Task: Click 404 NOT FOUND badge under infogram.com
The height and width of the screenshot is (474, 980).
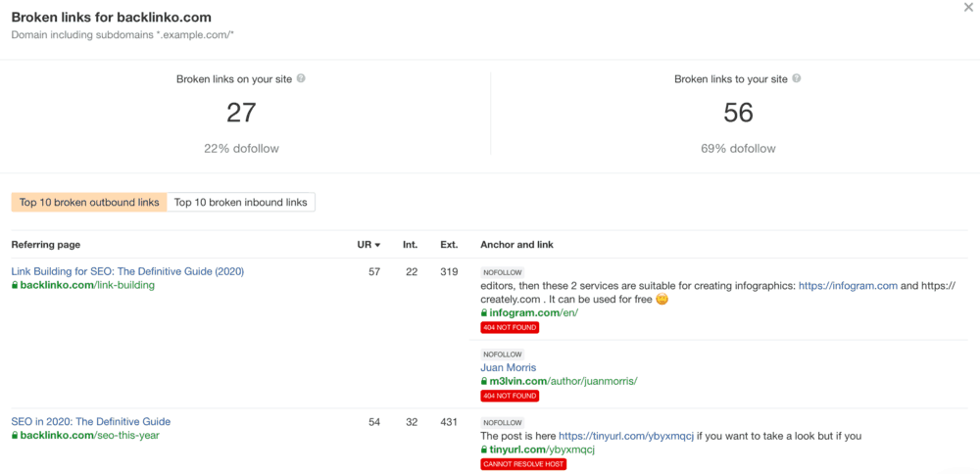Action: tap(510, 327)
